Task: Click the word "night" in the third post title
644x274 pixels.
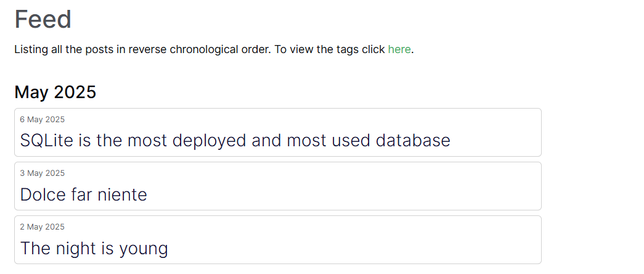Action: coord(78,249)
